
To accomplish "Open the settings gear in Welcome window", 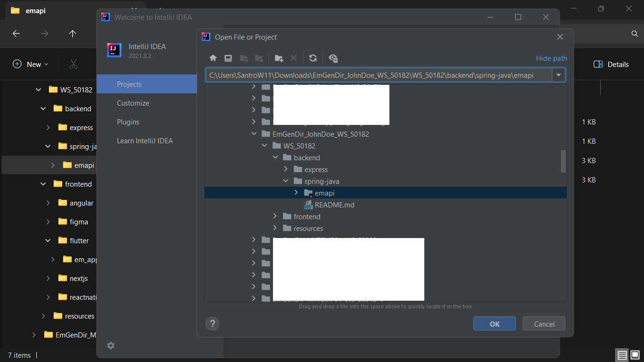I will point(111,346).
